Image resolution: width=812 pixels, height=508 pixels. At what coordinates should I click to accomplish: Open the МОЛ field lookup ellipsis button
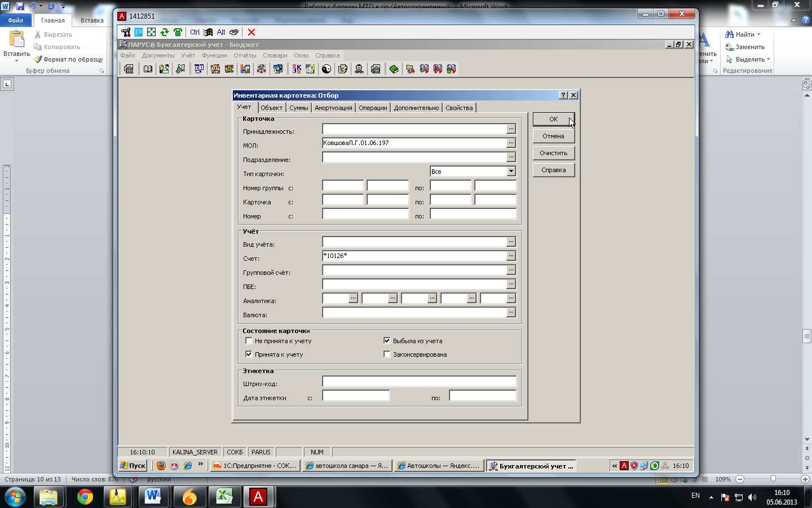pyautogui.click(x=511, y=143)
